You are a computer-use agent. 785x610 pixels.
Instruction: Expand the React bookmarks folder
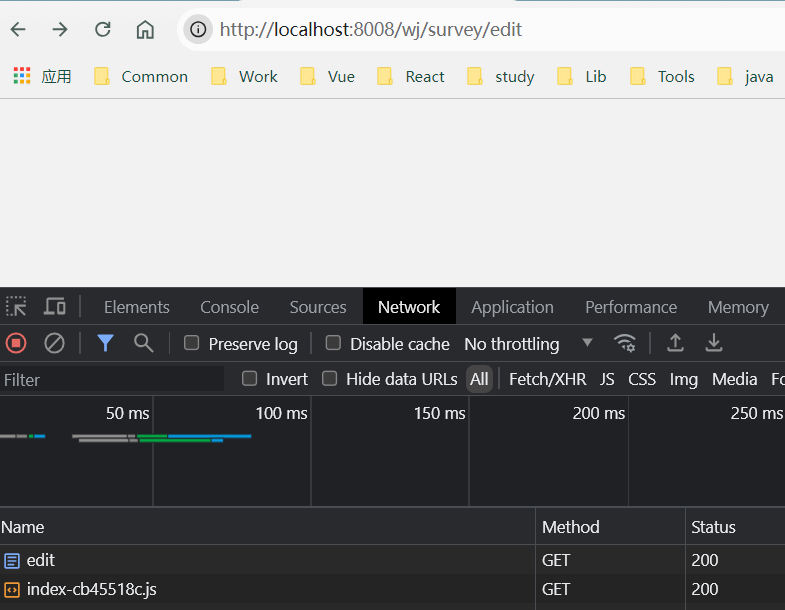click(x=411, y=77)
